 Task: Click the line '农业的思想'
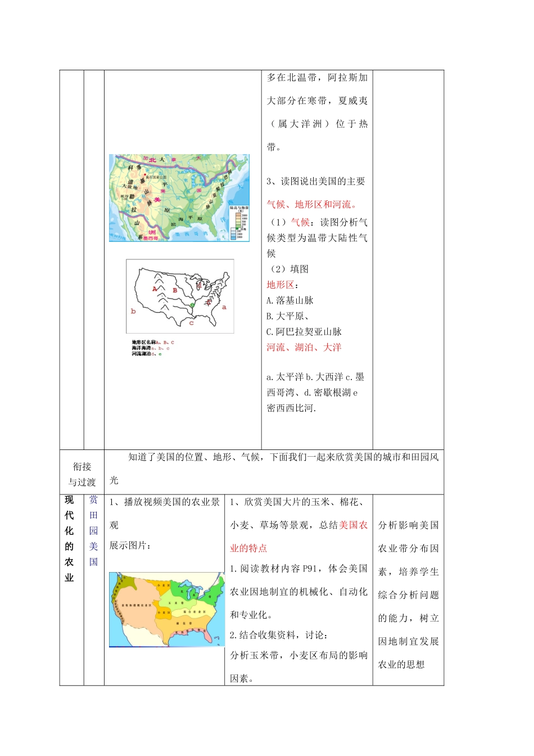(401, 665)
